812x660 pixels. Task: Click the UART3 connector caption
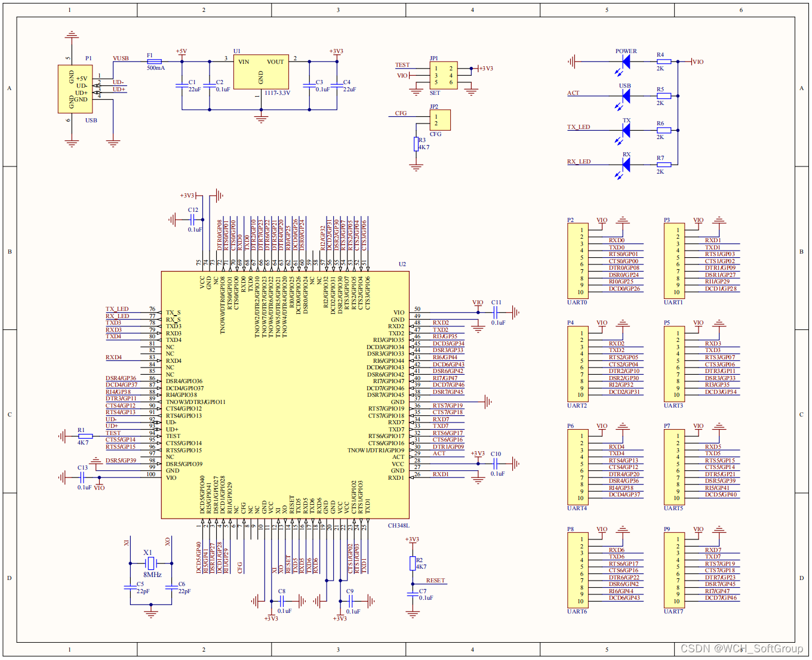673,406
